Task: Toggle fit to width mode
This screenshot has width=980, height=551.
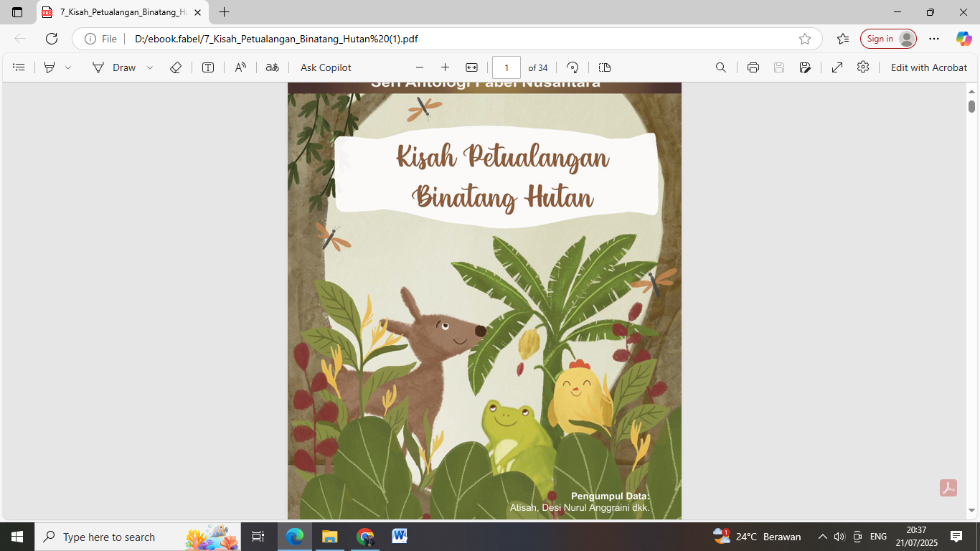Action: pyautogui.click(x=470, y=67)
